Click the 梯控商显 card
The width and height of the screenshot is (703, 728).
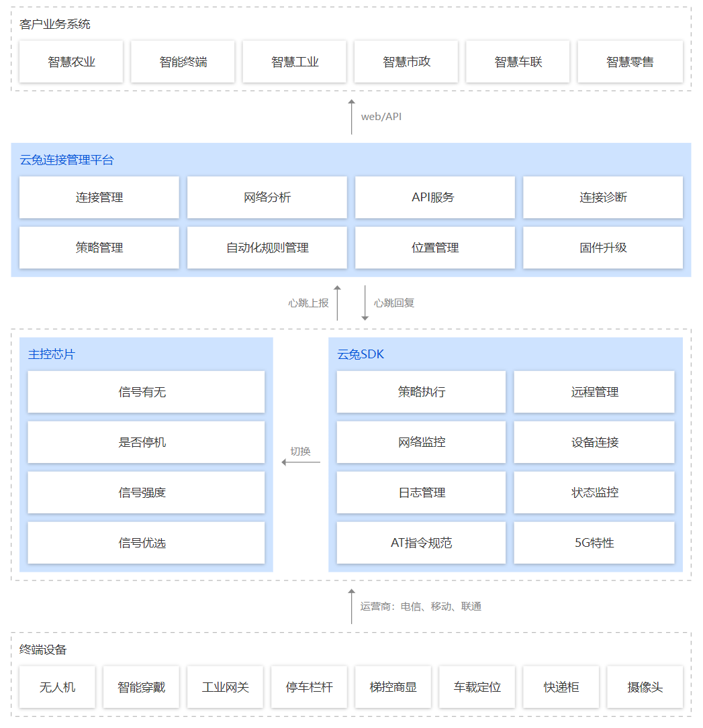click(x=393, y=687)
